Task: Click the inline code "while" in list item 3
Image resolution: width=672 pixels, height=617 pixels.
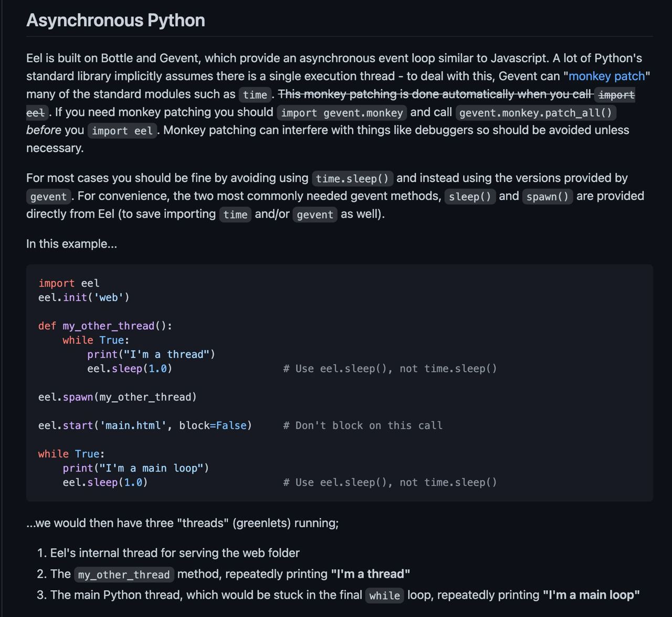Action: [x=384, y=595]
